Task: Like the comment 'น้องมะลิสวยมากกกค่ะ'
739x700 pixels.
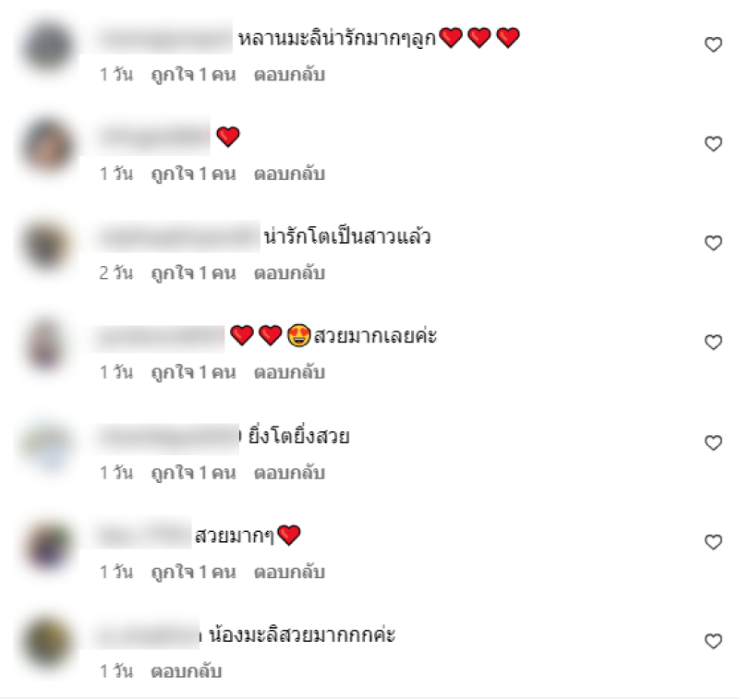Action: [713, 642]
